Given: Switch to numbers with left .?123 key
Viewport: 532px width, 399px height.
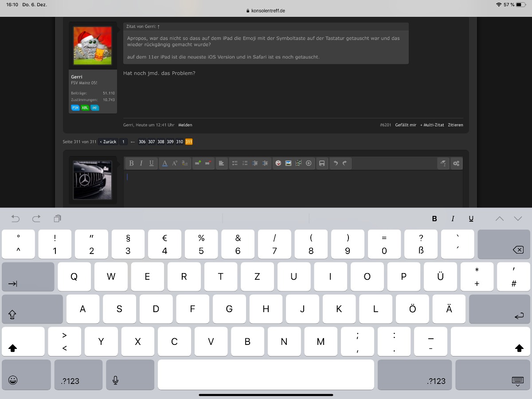Looking at the screenshot, I should pos(78,375).
